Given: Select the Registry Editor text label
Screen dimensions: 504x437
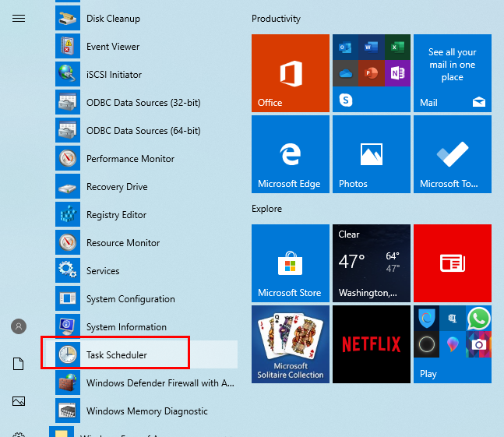Looking at the screenshot, I should point(116,215).
